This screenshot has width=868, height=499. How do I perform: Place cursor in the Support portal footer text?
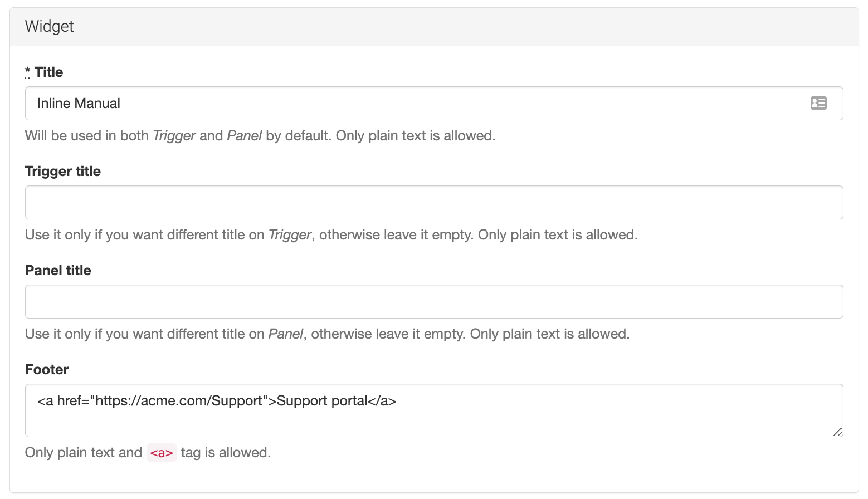click(322, 401)
